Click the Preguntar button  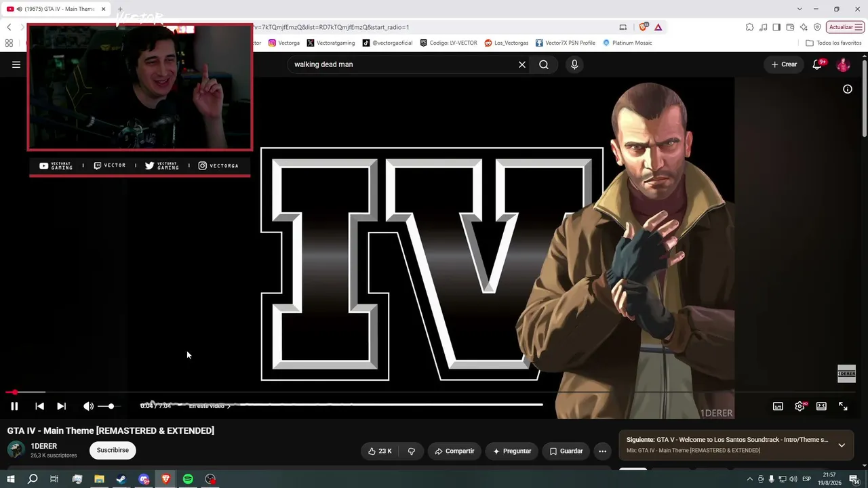pos(512,451)
